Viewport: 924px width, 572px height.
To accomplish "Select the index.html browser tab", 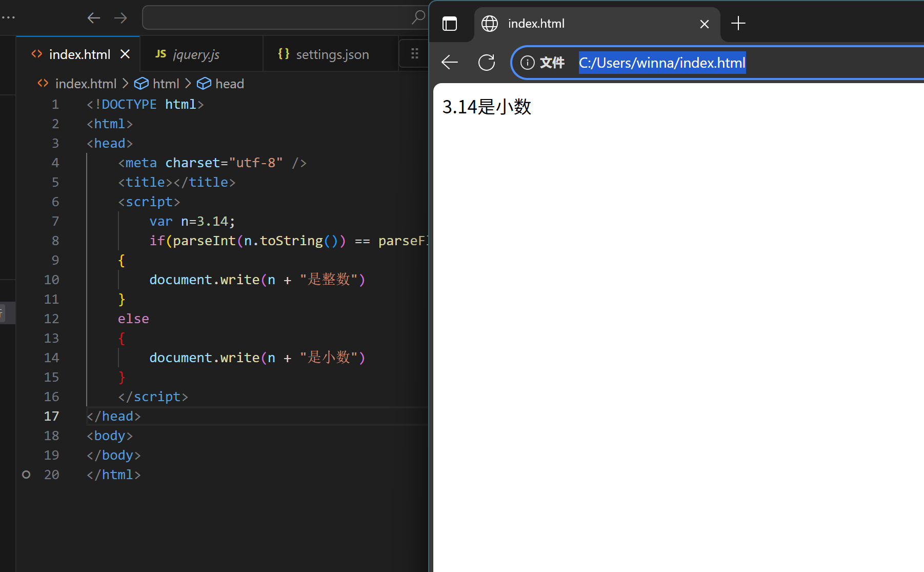I will [x=597, y=24].
